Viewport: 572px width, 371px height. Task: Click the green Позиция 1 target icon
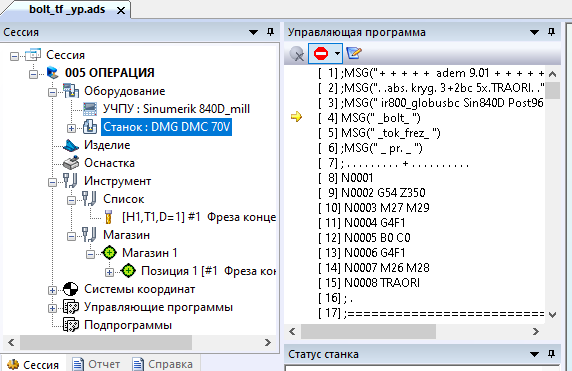pos(128,271)
